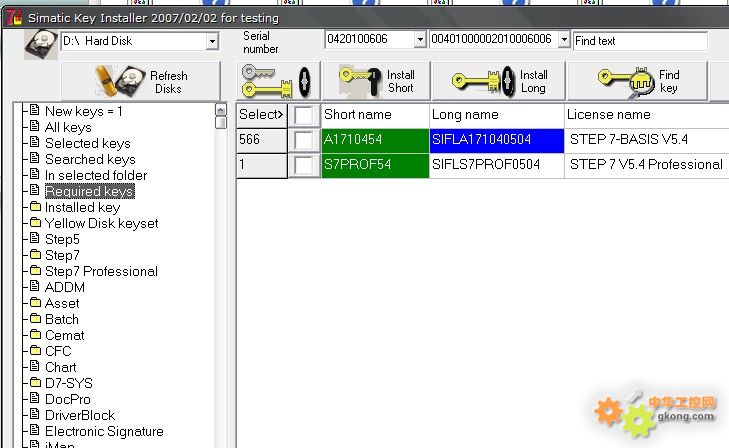Open Batch folder in tree
The height and width of the screenshot is (448, 729).
pyautogui.click(x=62, y=320)
